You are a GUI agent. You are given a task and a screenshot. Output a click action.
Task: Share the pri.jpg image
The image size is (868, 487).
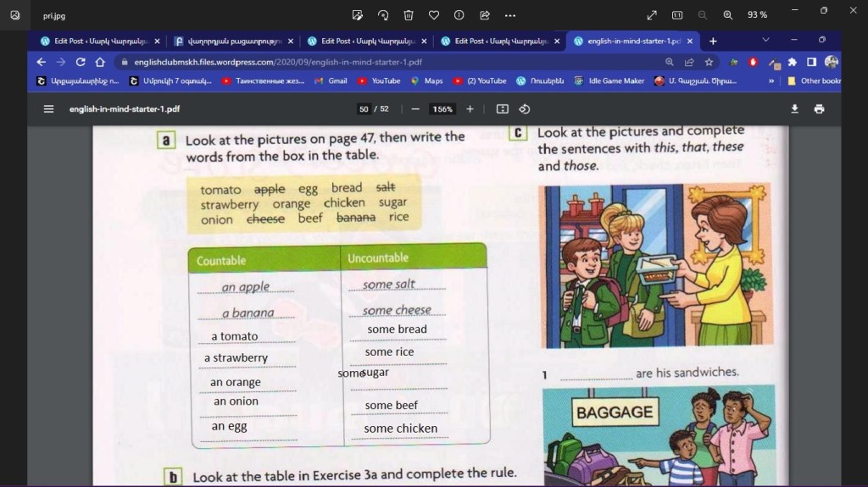(485, 14)
